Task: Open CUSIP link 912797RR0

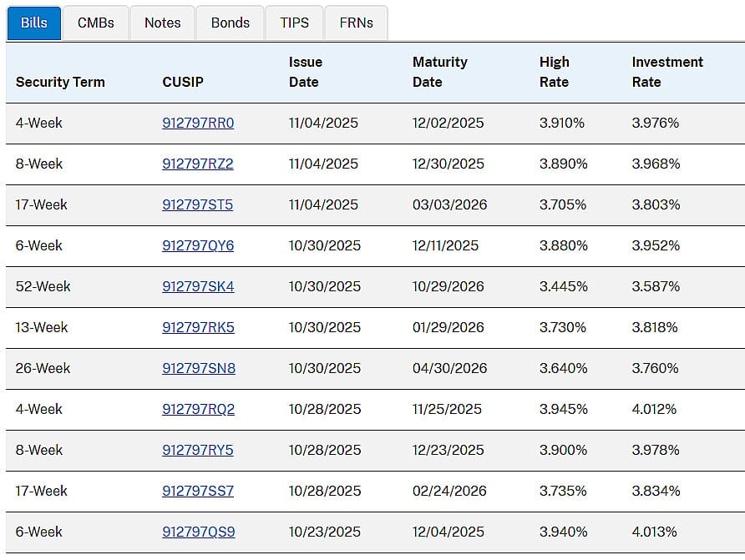Action: [198, 123]
